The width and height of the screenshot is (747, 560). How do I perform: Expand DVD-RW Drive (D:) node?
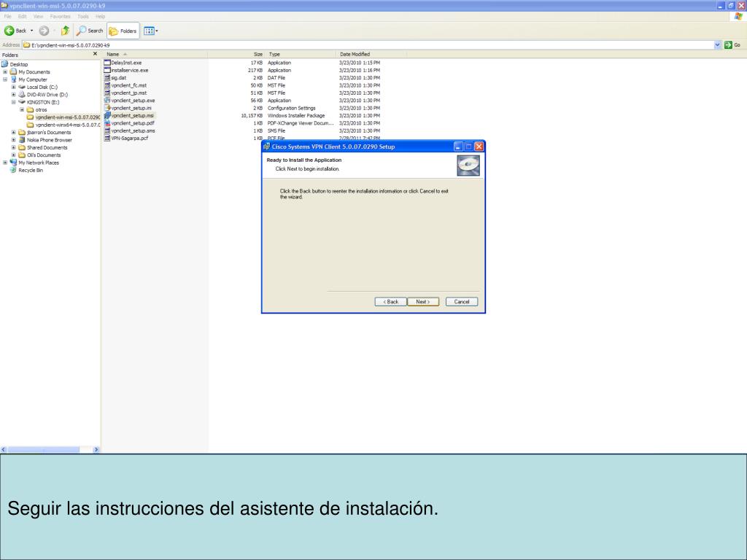pyautogui.click(x=13, y=95)
